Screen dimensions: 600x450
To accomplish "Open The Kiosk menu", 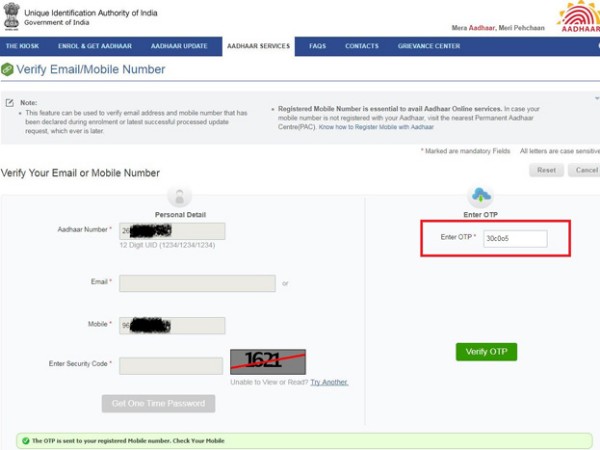I will (22, 46).
